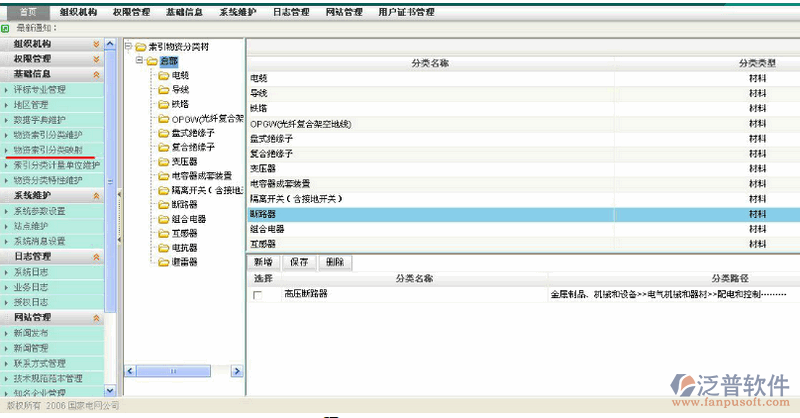Expand the 组织机构 sidebar section
This screenshot has width=800, height=418.
pos(96,45)
